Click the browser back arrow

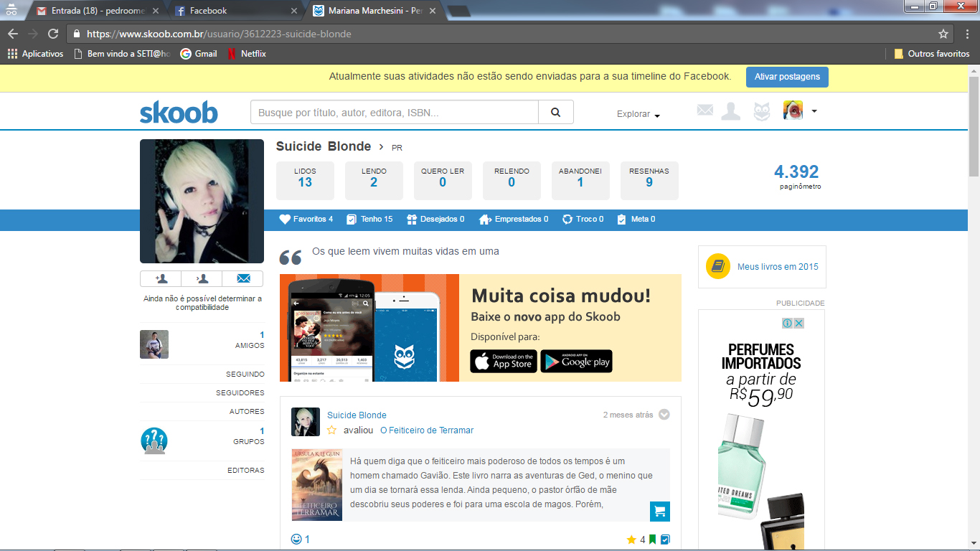[13, 34]
